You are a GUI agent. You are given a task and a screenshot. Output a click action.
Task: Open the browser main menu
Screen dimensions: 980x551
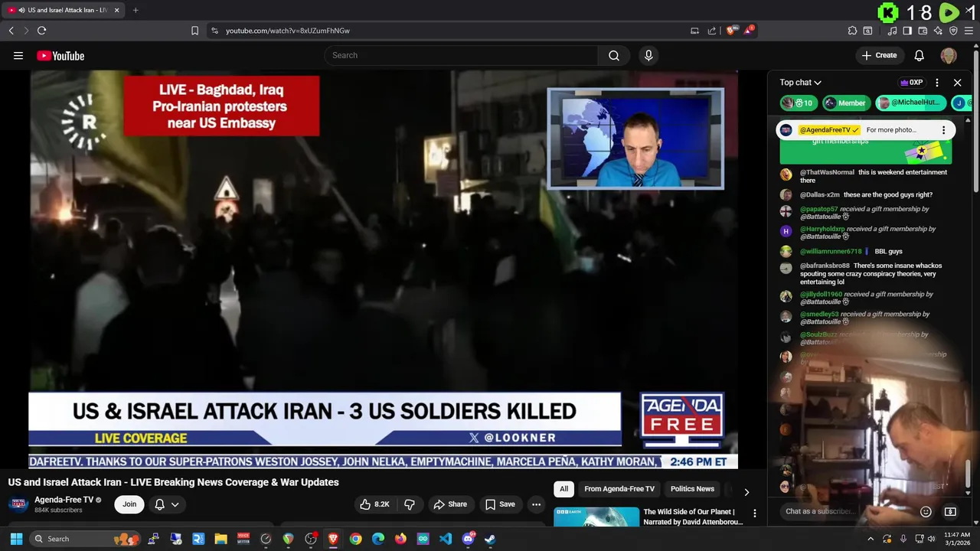pyautogui.click(x=969, y=31)
